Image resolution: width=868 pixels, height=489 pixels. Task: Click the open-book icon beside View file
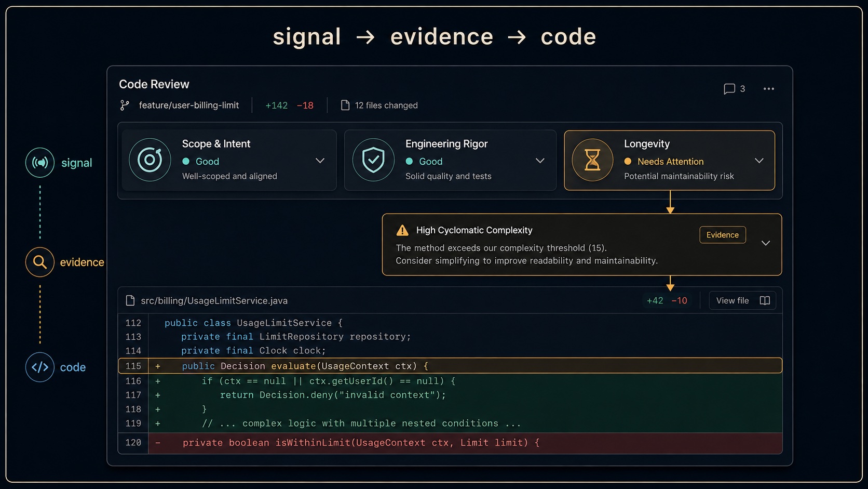click(765, 300)
